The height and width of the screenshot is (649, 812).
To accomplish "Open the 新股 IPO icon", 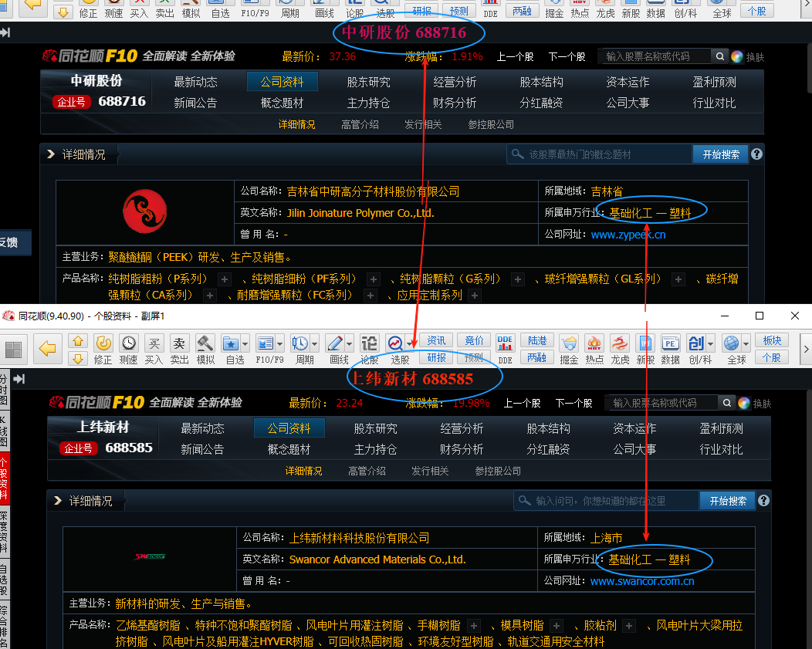I will (x=645, y=343).
